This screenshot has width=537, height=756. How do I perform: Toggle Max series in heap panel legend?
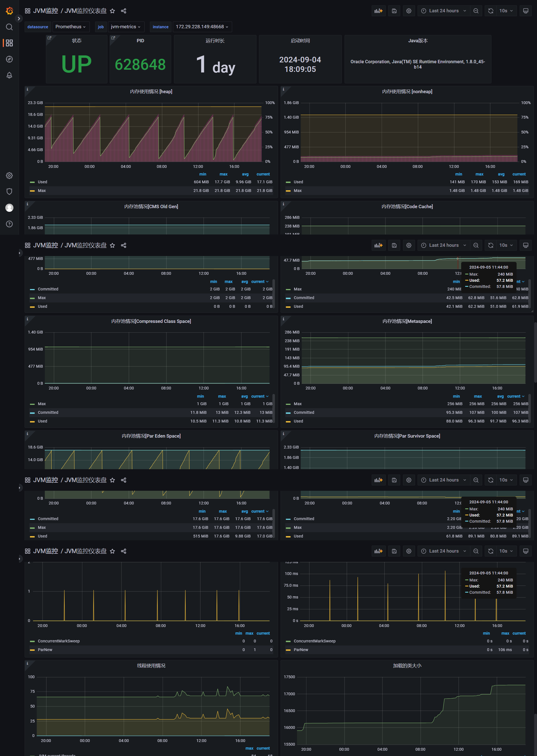pos(42,191)
